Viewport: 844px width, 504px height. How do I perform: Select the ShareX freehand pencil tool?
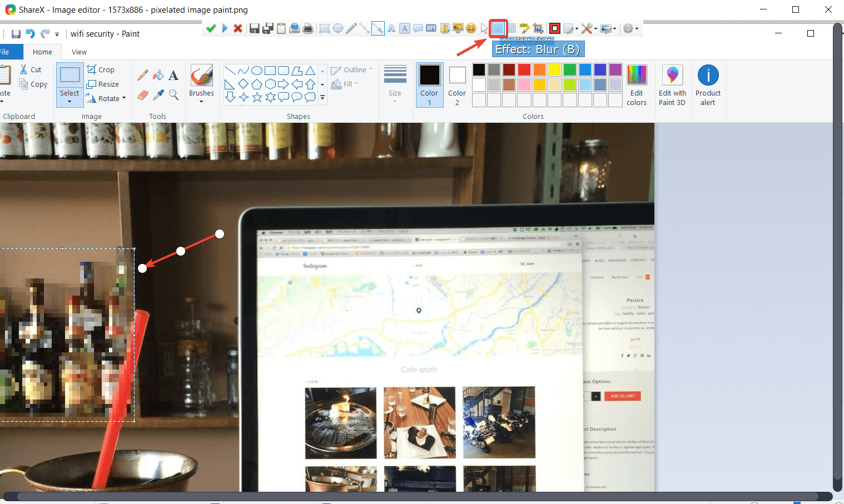[351, 28]
